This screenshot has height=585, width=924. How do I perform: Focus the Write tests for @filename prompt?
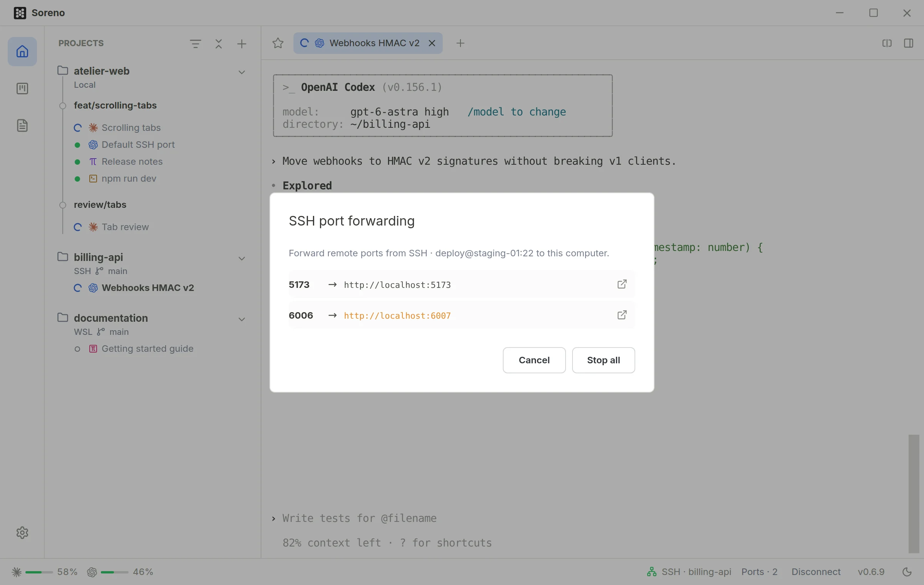pyautogui.click(x=359, y=518)
